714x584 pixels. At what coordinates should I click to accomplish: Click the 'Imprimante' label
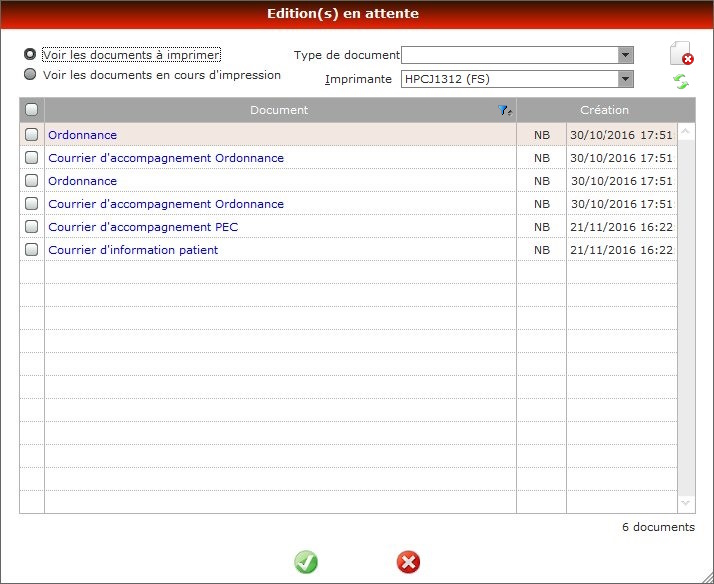358,79
